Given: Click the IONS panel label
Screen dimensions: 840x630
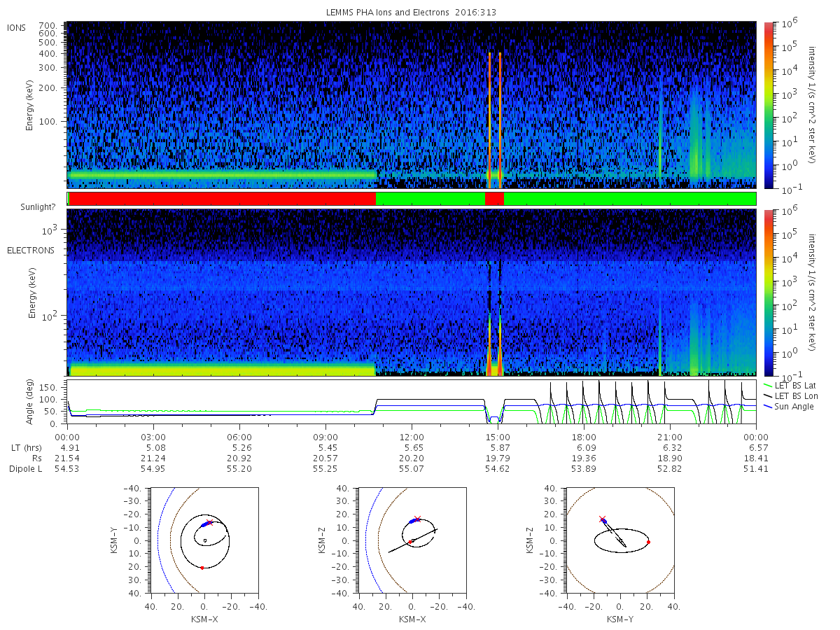Looking at the screenshot, I should (17, 27).
